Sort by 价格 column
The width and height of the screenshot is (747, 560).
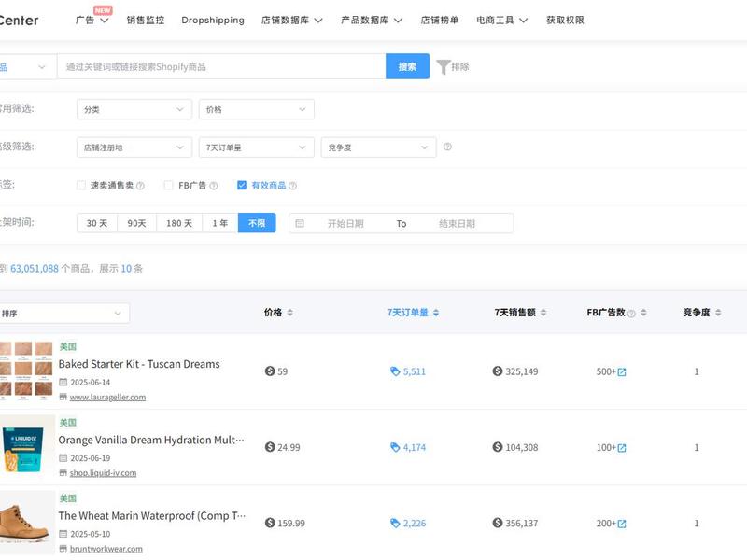click(x=278, y=313)
